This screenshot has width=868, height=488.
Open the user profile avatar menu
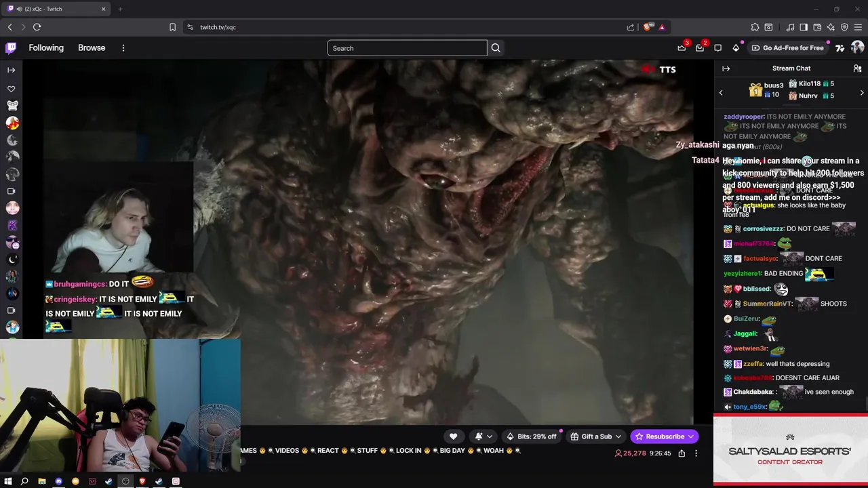(857, 47)
